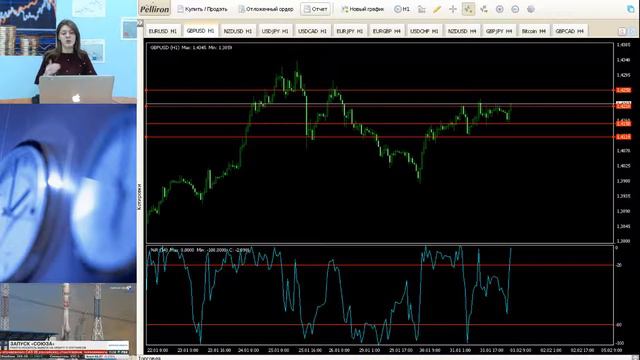640x360 pixels.
Task: Switch to GBPUSD H1 tab
Action: (200, 31)
